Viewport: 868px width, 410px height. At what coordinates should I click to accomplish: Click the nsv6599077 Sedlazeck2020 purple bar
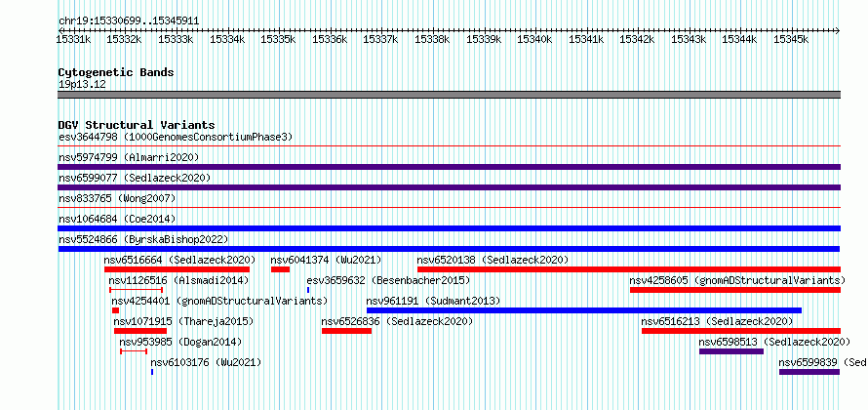click(449, 187)
